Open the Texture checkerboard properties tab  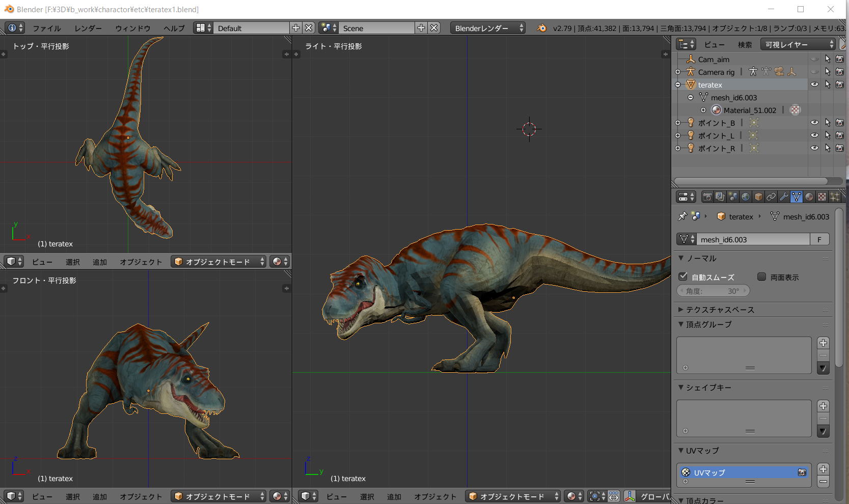coord(822,197)
